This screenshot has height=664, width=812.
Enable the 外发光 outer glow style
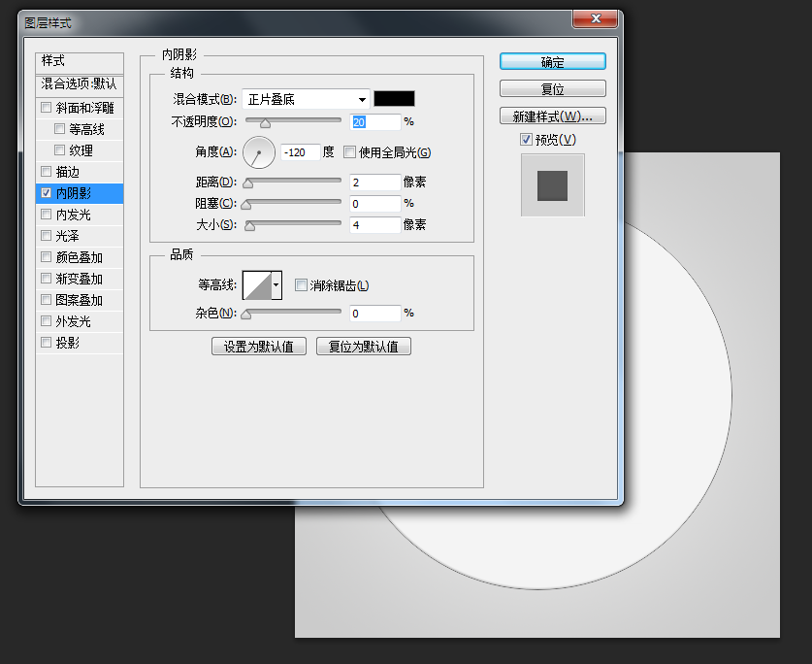[46, 320]
